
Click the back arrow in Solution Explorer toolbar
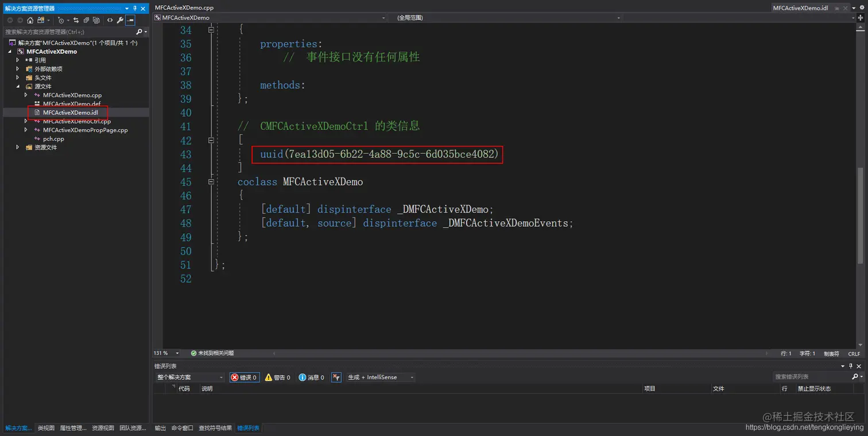10,20
